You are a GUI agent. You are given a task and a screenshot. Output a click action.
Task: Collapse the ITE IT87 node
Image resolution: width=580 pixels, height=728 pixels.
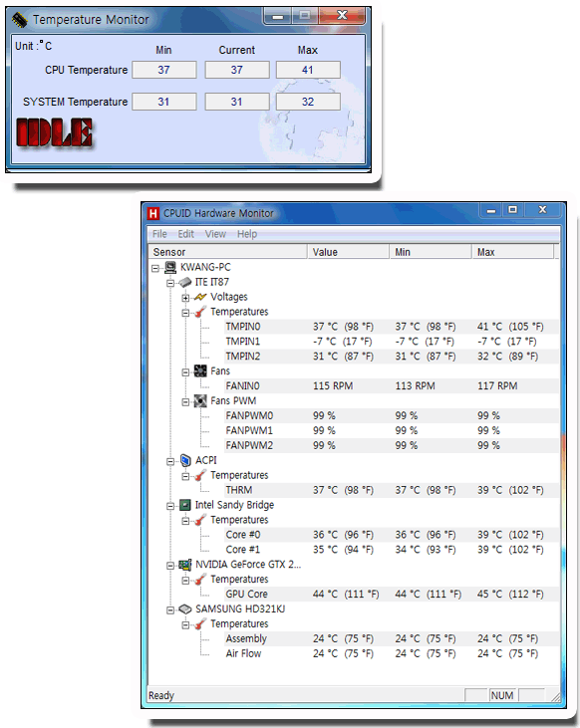170,283
